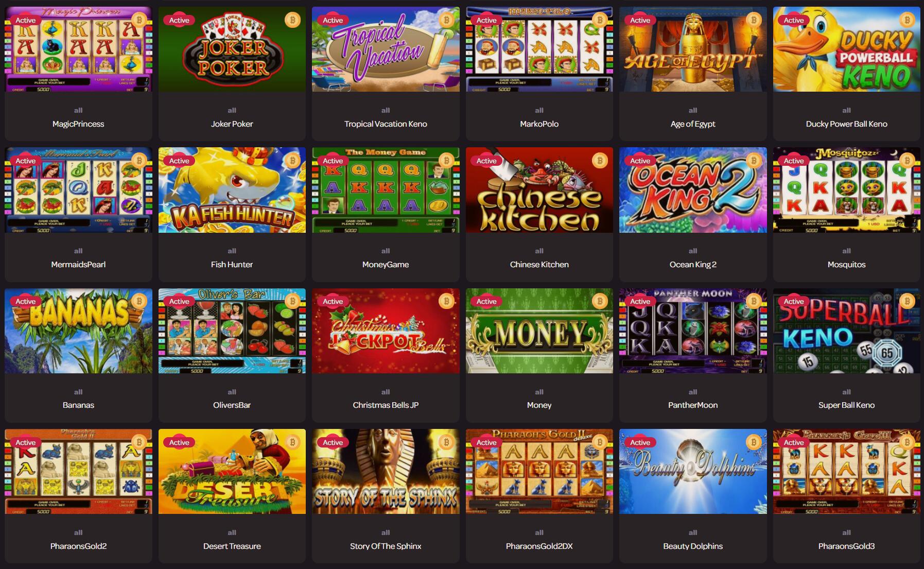924x569 pixels.
Task: Click the Bitcoin icon on Beauty Dolphins
Action: [754, 442]
